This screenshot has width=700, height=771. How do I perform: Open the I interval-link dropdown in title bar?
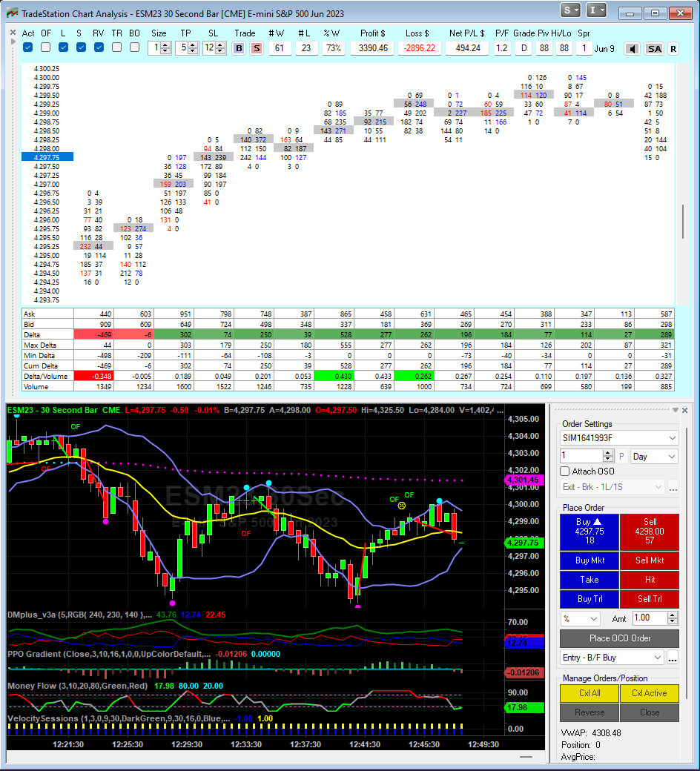[596, 10]
